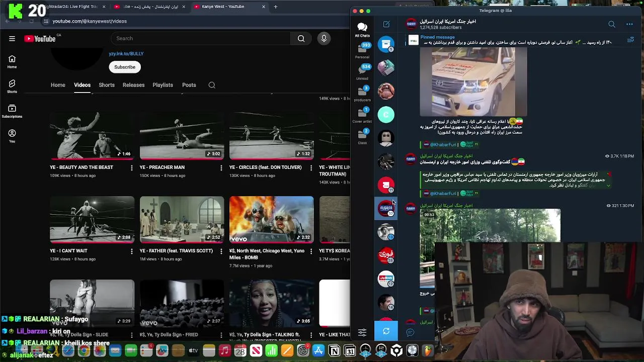The height and width of the screenshot is (362, 644).
Task: Select the channel Videos tab
Action: [82, 85]
